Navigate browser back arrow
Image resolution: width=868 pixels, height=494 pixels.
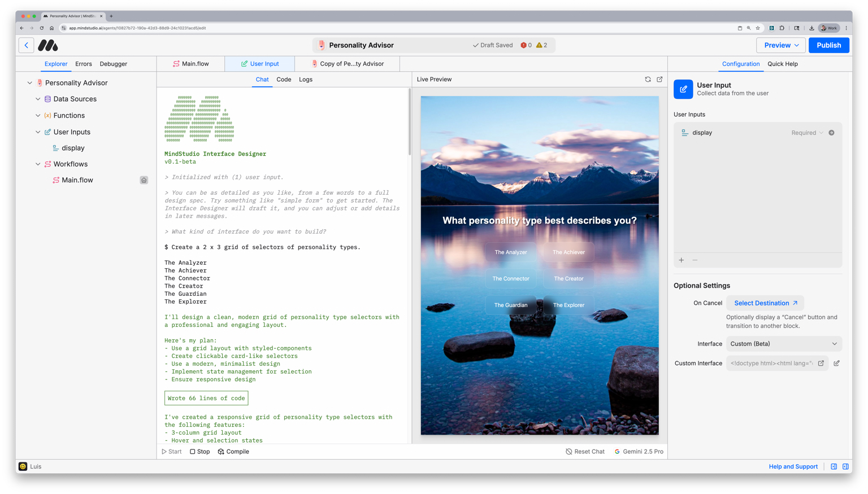point(22,28)
